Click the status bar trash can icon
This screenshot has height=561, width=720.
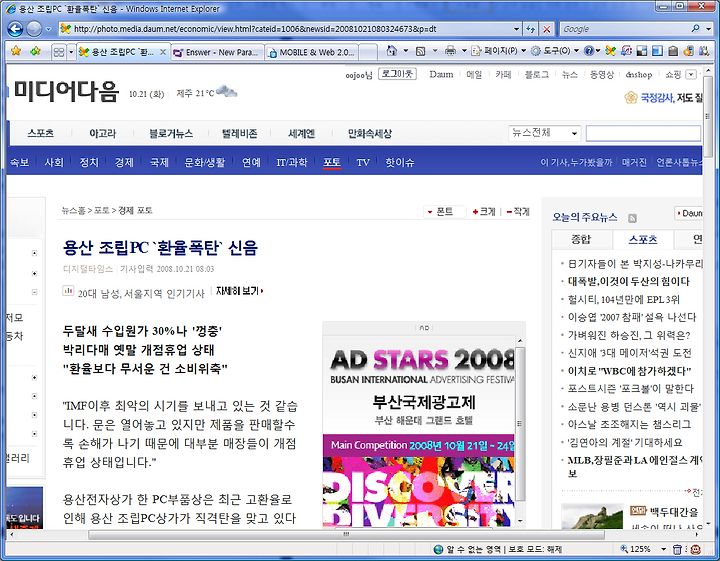pyautogui.click(x=678, y=549)
